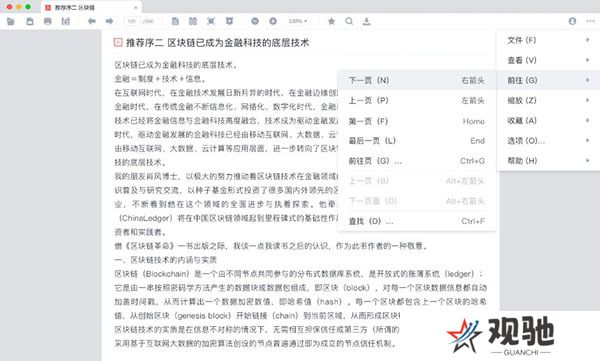The height and width of the screenshot is (361, 600).
Task: Click the round zoom out icon
Action: pyautogui.click(x=255, y=21)
